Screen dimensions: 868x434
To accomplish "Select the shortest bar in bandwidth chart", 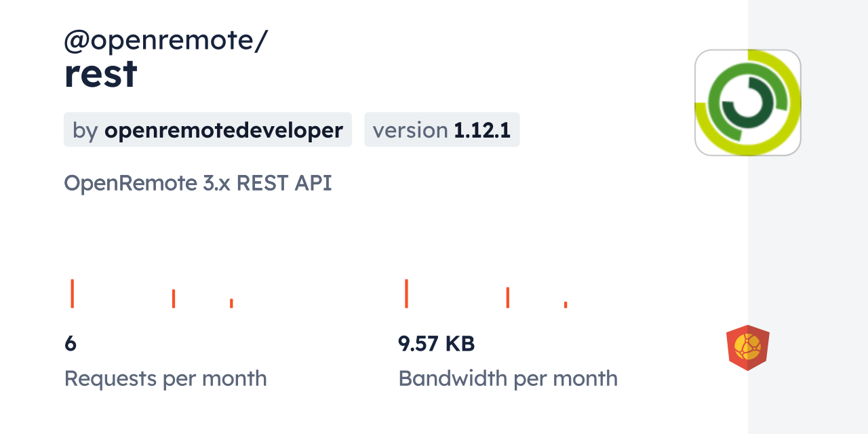I will pos(565,304).
